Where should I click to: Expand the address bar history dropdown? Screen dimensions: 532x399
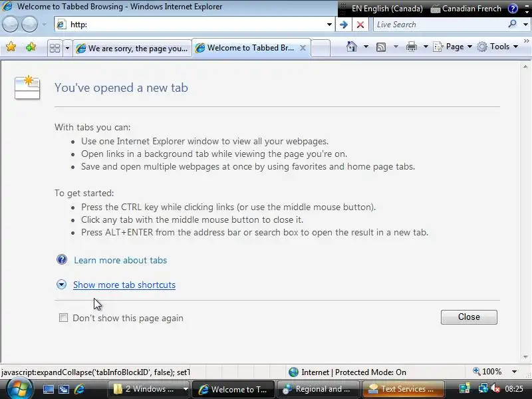pos(329,25)
